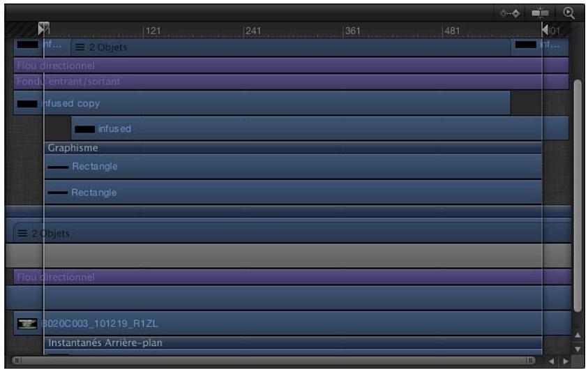Screen dimensions: 588x369
Task: Click the horizontal scroll left arrow
Action: (x=551, y=361)
